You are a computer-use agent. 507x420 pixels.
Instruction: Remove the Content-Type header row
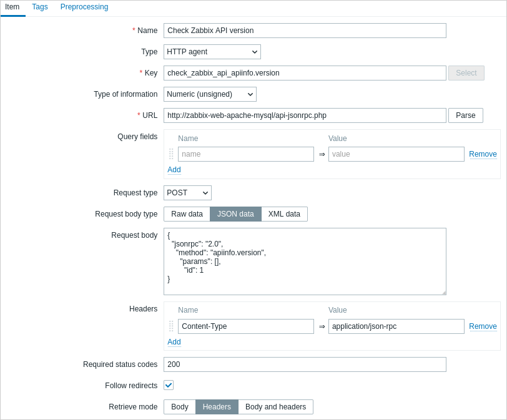(483, 326)
